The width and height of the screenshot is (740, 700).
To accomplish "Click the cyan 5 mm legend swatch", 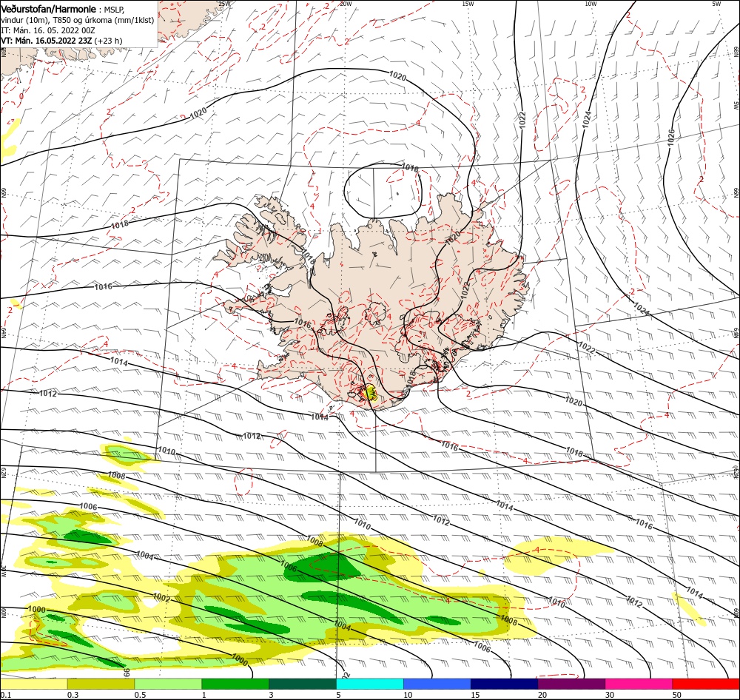I will [369, 684].
